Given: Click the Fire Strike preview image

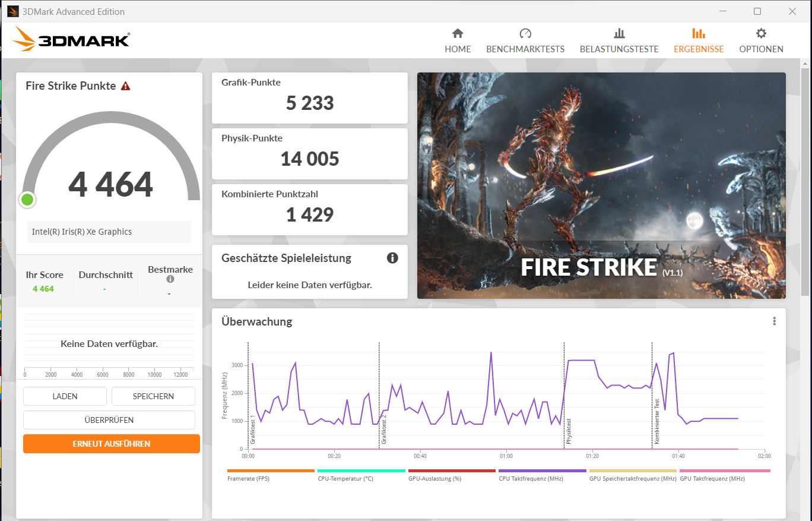Looking at the screenshot, I should click(601, 185).
